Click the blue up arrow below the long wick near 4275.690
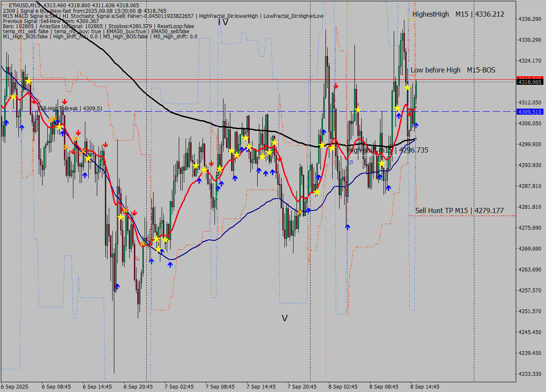The image size is (546, 392). point(348,227)
